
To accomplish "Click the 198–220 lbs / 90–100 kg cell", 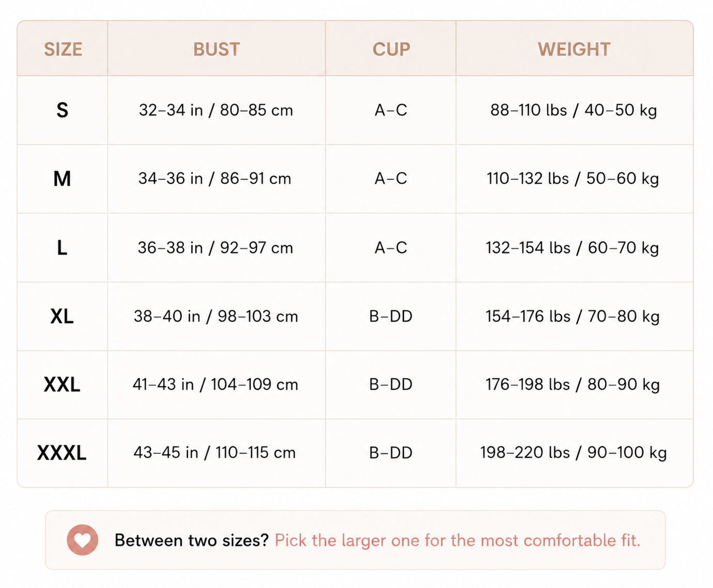I will [574, 453].
